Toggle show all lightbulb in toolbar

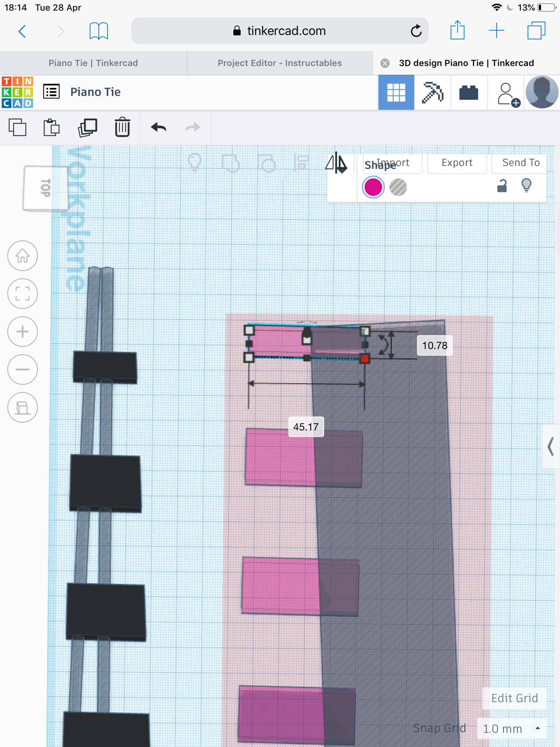pyautogui.click(x=194, y=162)
